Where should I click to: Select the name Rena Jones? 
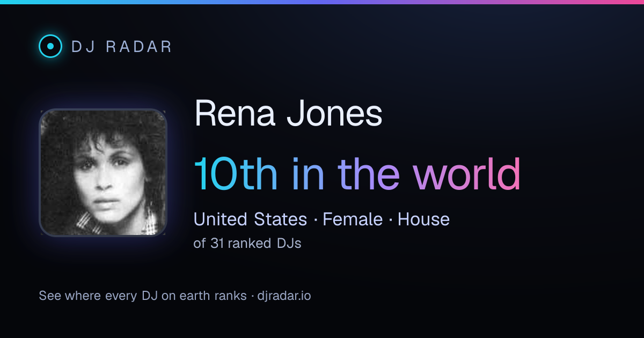pyautogui.click(x=288, y=114)
